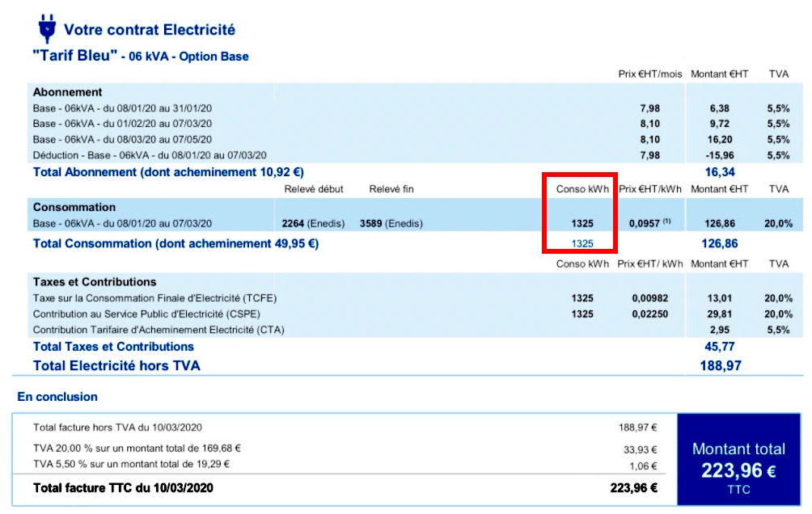Click the "Votre contrat Electricité" heading

point(150,31)
